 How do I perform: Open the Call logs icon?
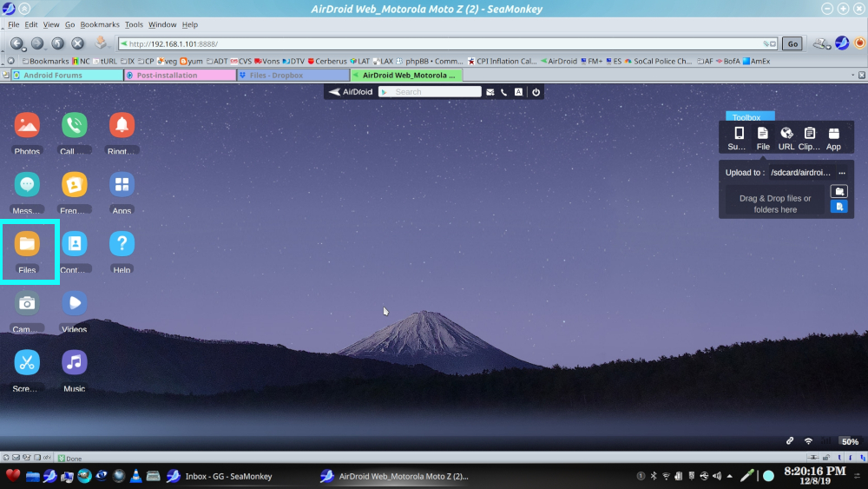pos(74,125)
